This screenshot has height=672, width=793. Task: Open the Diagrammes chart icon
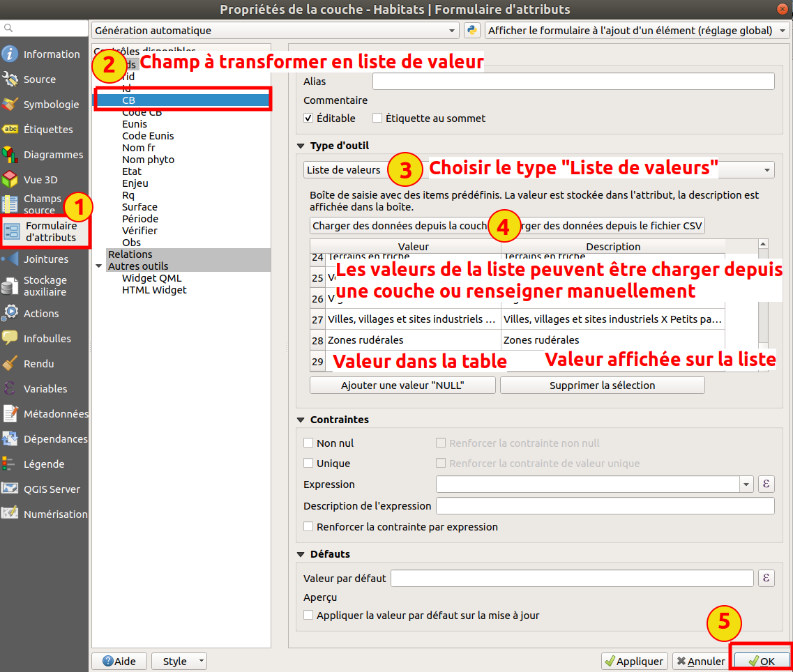[10, 154]
